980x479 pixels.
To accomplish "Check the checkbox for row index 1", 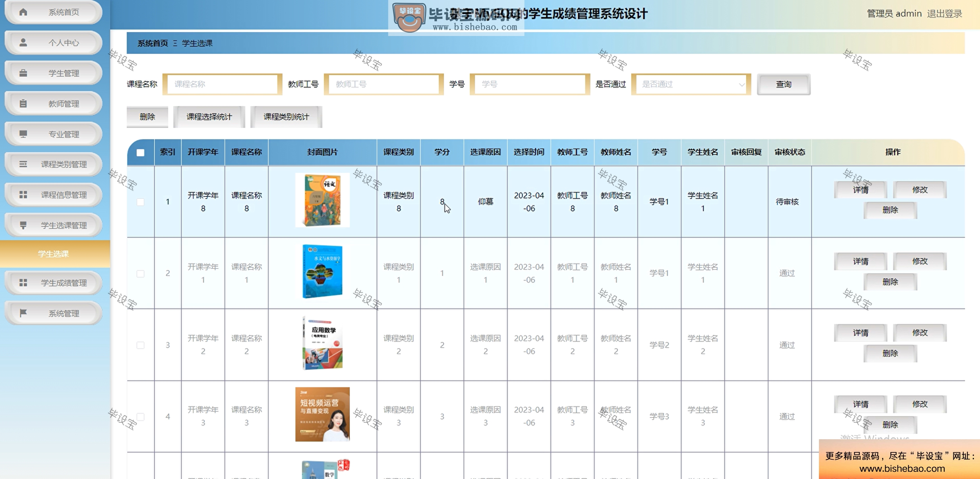I will coord(140,202).
